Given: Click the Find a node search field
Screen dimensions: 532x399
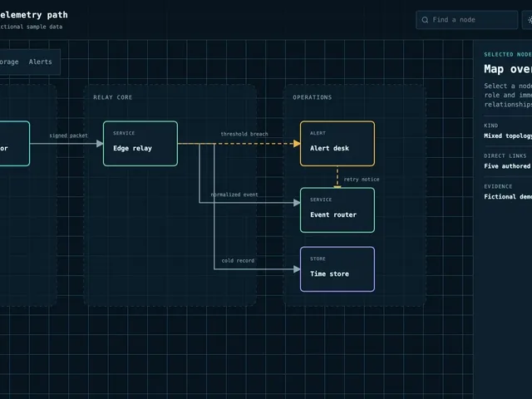Looking at the screenshot, I should tap(466, 20).
